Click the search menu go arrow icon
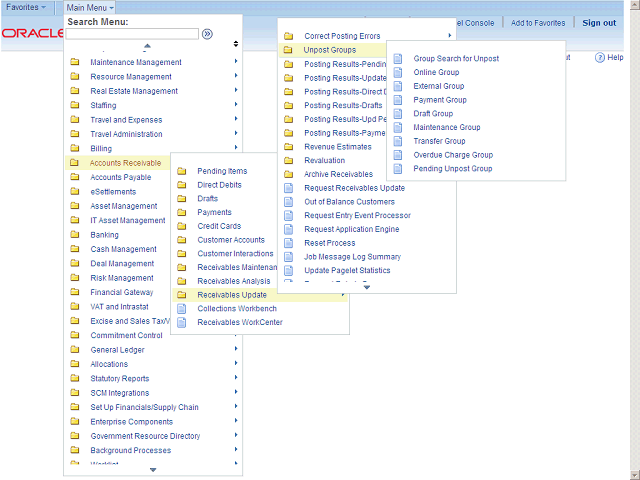Screen dimensions: 640x480 tap(207, 34)
